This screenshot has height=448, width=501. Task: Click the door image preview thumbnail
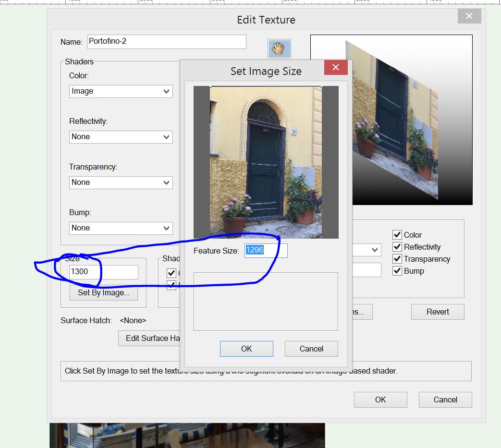click(266, 162)
